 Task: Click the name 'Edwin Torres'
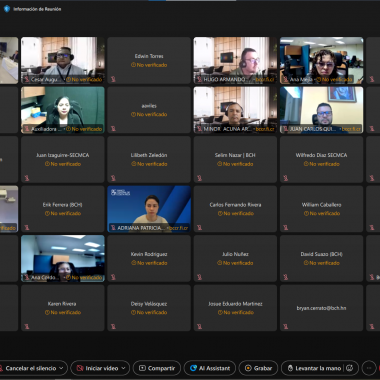pyautogui.click(x=149, y=56)
